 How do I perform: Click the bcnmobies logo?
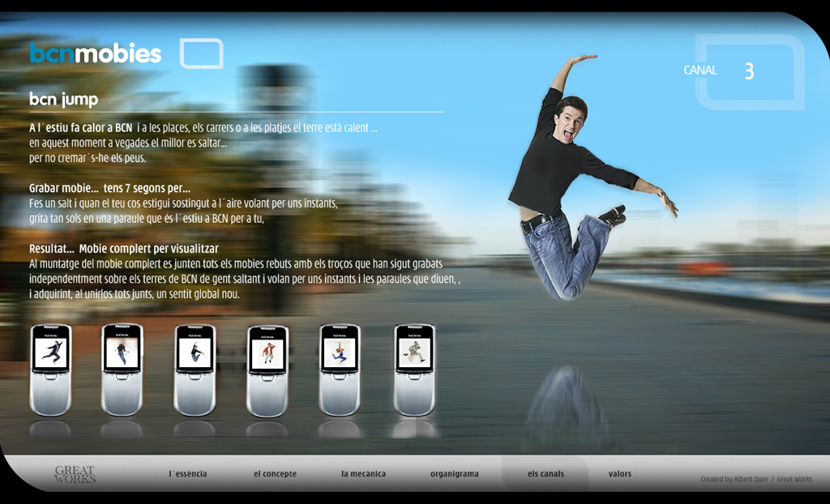pos(95,54)
